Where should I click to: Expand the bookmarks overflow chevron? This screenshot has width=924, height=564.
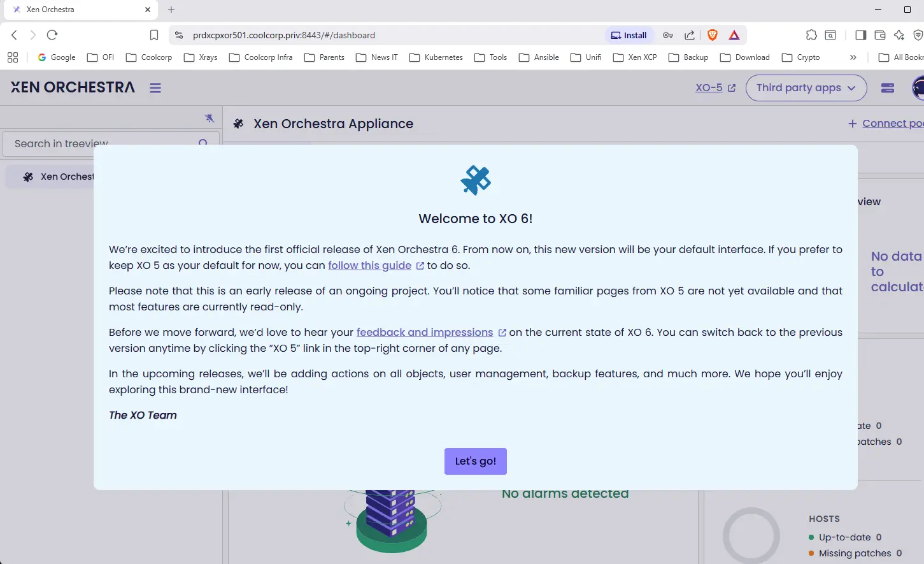[x=853, y=57]
